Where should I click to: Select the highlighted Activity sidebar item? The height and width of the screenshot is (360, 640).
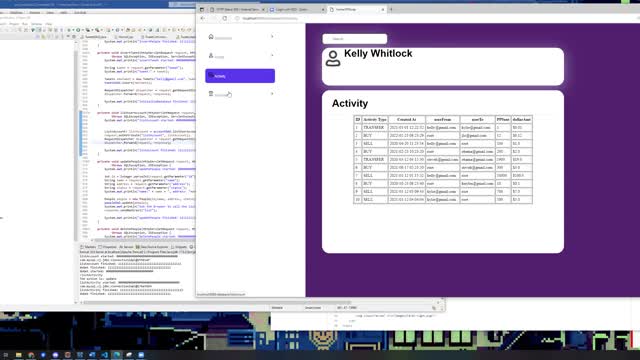pos(240,76)
